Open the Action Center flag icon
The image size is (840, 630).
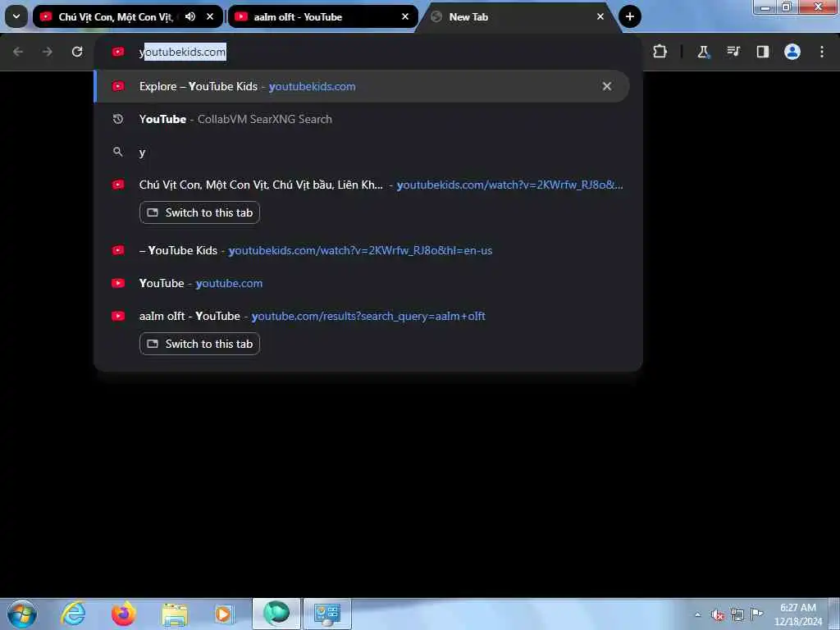(757, 614)
